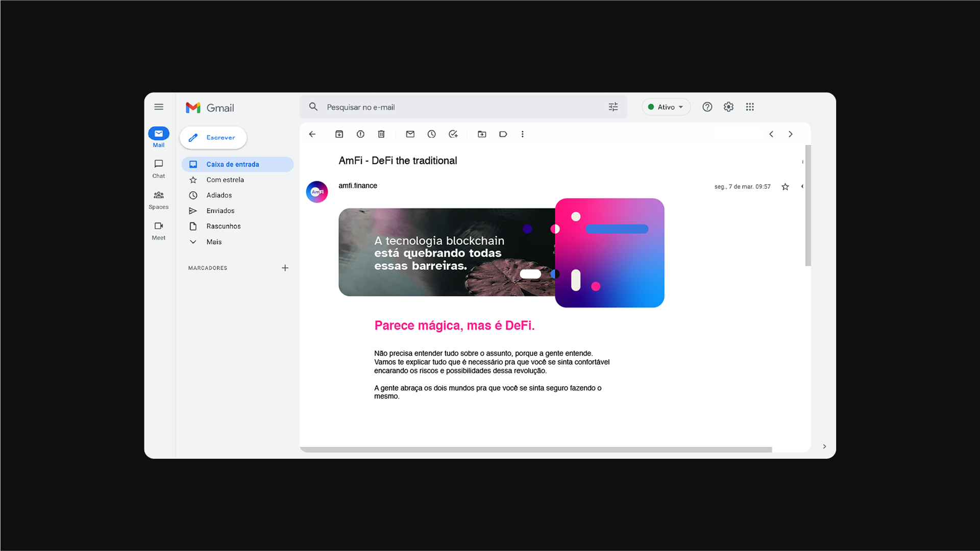Open the Mail section in side rail
This screenshot has width=980, height=551.
pos(159,137)
